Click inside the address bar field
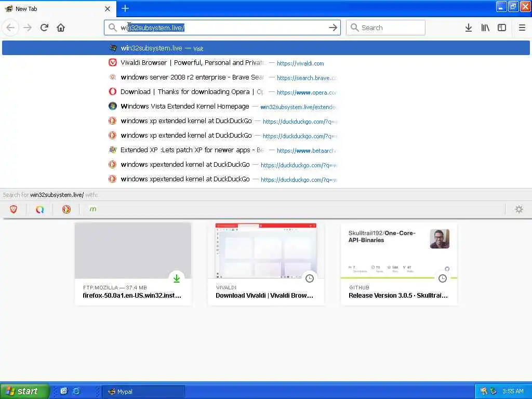 (x=222, y=28)
